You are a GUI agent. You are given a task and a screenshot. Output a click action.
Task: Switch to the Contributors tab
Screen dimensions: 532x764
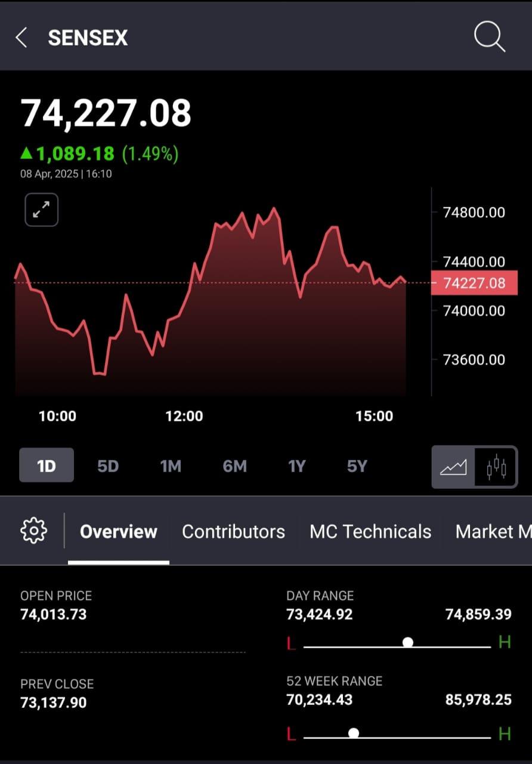(x=233, y=531)
